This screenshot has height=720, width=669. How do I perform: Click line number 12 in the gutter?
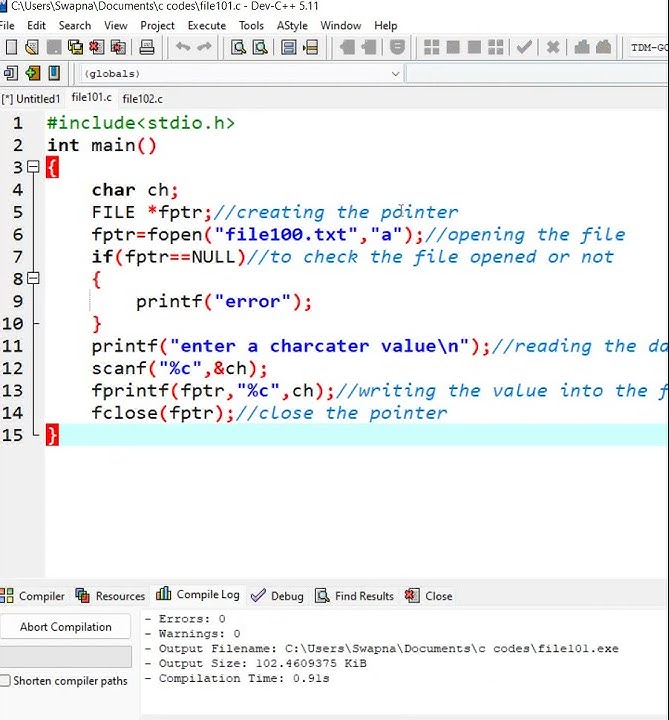pyautogui.click(x=12, y=368)
